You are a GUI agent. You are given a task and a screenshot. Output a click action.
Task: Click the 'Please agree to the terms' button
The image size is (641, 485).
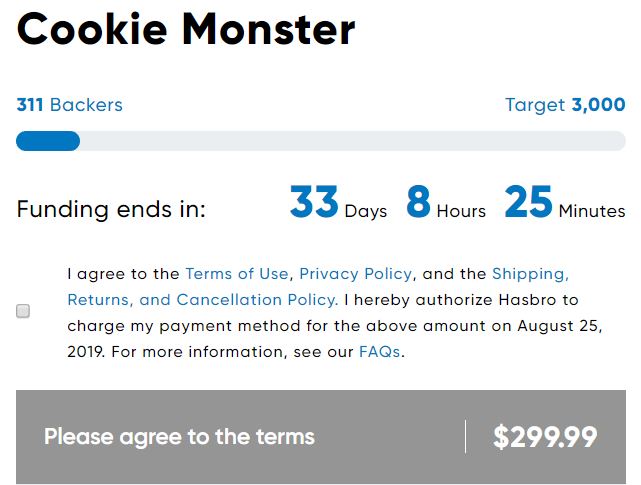[x=180, y=437]
